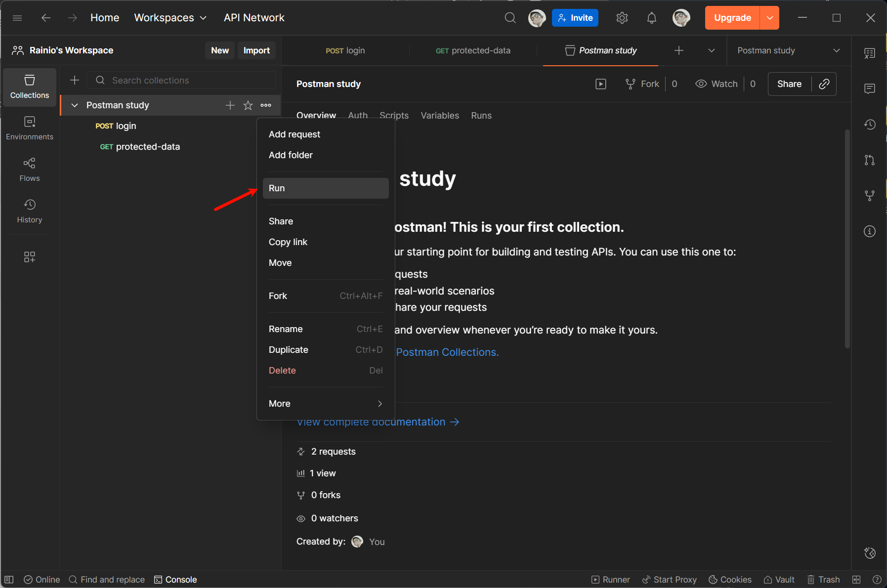Viewport: 887px width, 588px height.
Task: Open the user avatar next to Upgrade
Action: [681, 18]
